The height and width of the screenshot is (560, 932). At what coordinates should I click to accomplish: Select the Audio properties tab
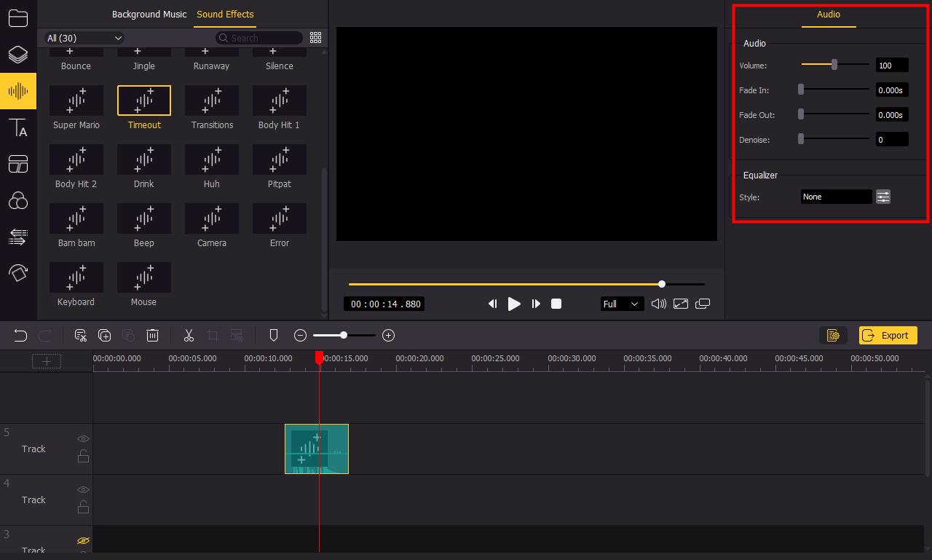tap(829, 14)
